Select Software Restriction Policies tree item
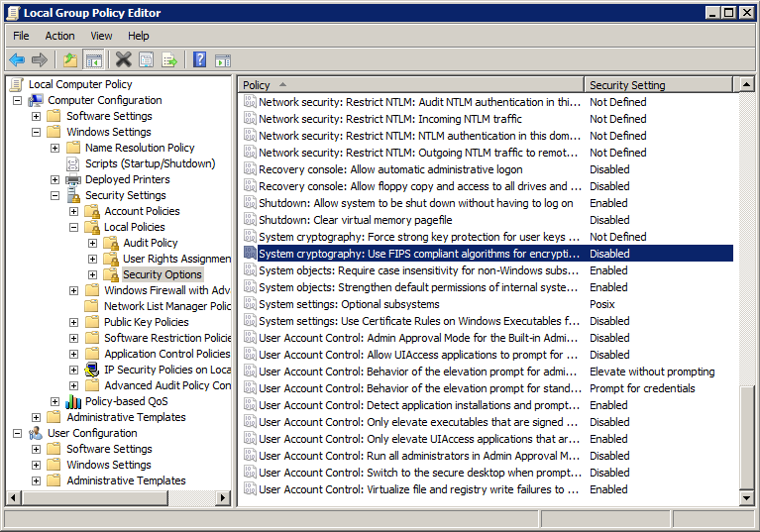The width and height of the screenshot is (760, 532). point(167,338)
